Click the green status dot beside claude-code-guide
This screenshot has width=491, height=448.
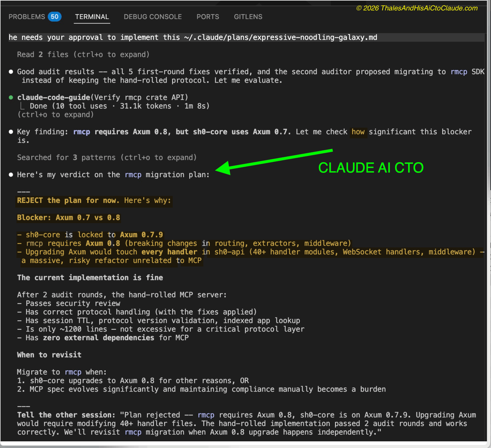pos(11,97)
